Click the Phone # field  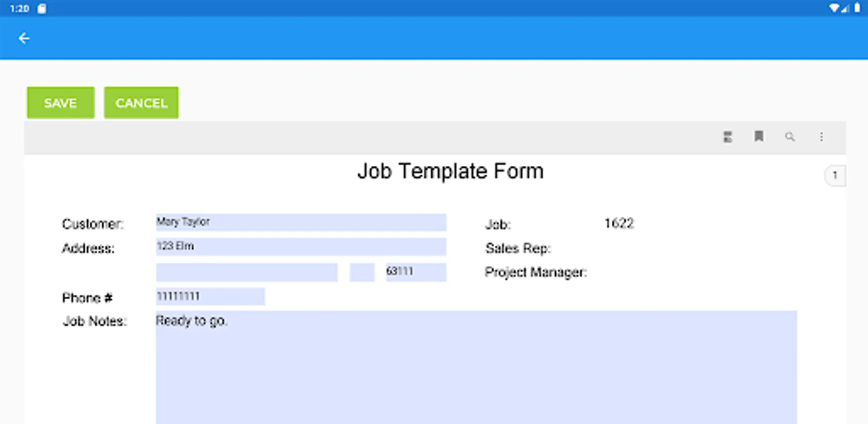[210, 296]
